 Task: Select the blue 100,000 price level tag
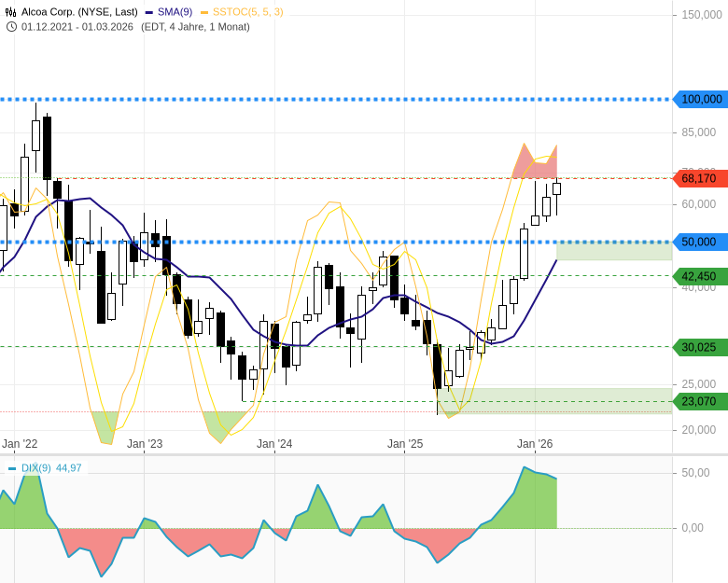coord(700,99)
